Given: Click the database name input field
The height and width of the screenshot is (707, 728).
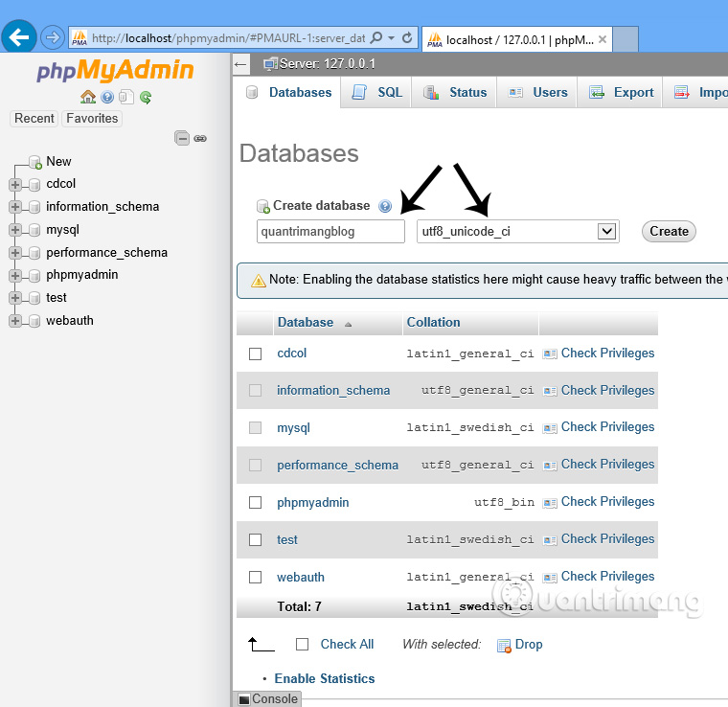Looking at the screenshot, I should click(x=330, y=231).
